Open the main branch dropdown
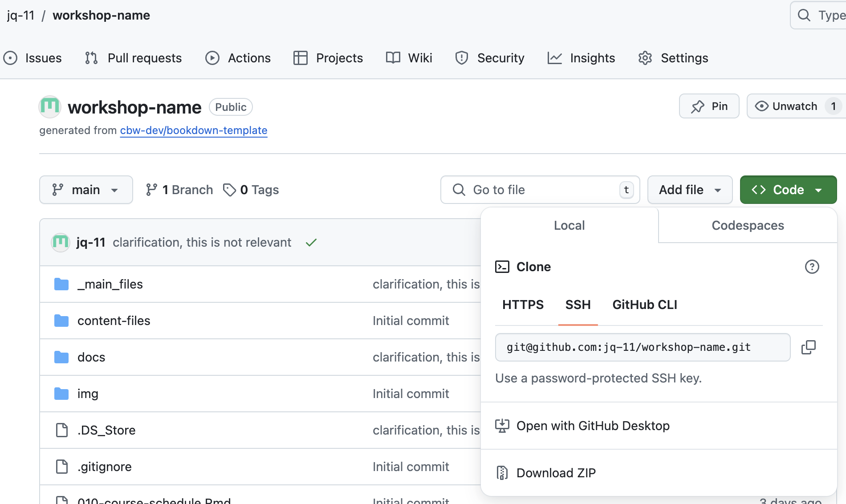 86,190
